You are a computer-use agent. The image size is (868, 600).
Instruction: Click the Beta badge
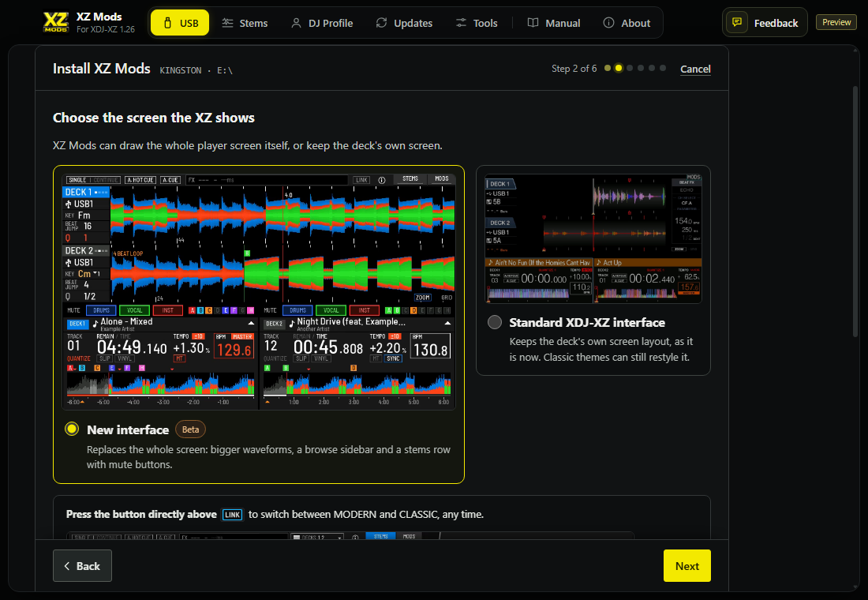coord(190,429)
